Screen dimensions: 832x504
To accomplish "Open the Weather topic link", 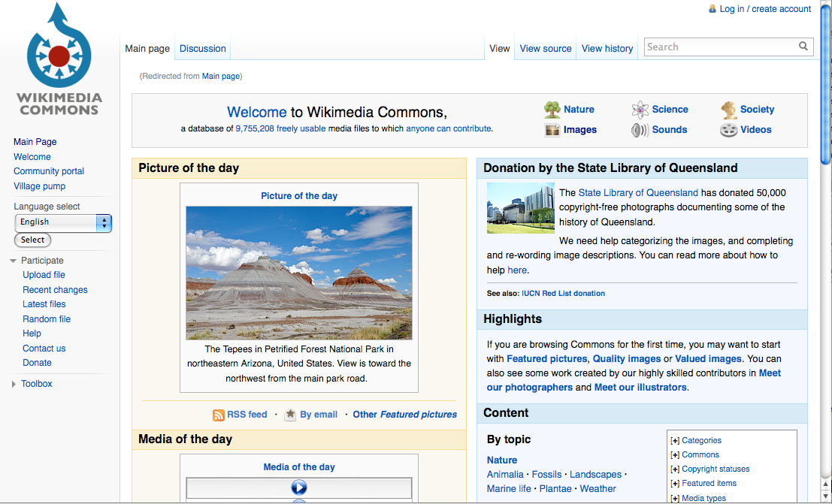I will pos(598,489).
